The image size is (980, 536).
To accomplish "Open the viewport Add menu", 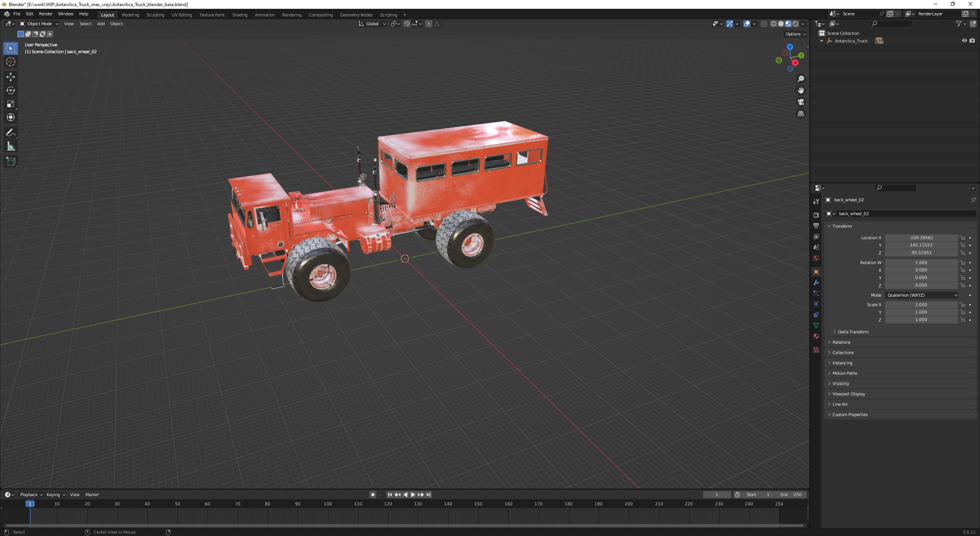I will click(x=101, y=24).
